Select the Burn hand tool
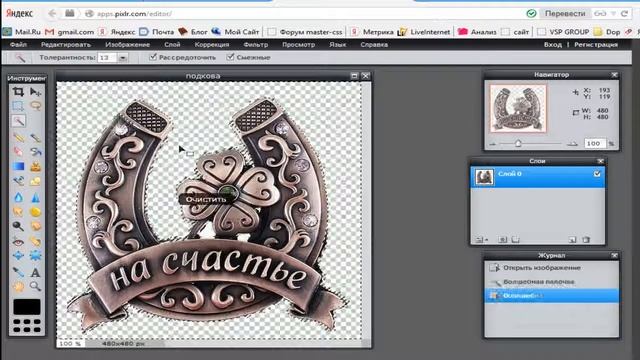The image size is (640, 360). click(x=36, y=226)
